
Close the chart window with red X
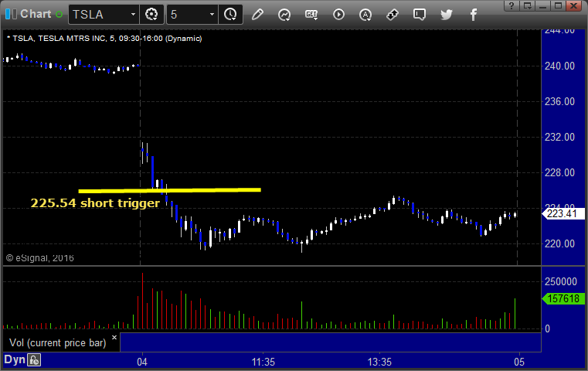pos(574,5)
